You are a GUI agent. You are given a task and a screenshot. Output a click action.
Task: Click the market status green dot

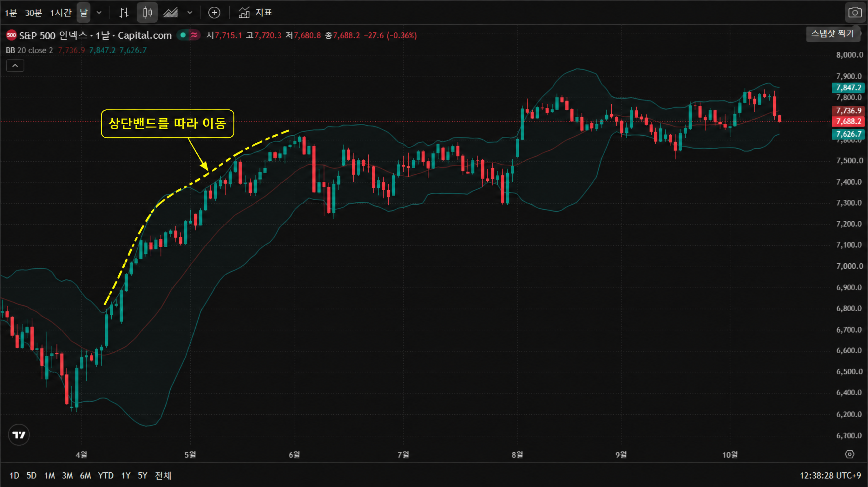[x=183, y=35]
